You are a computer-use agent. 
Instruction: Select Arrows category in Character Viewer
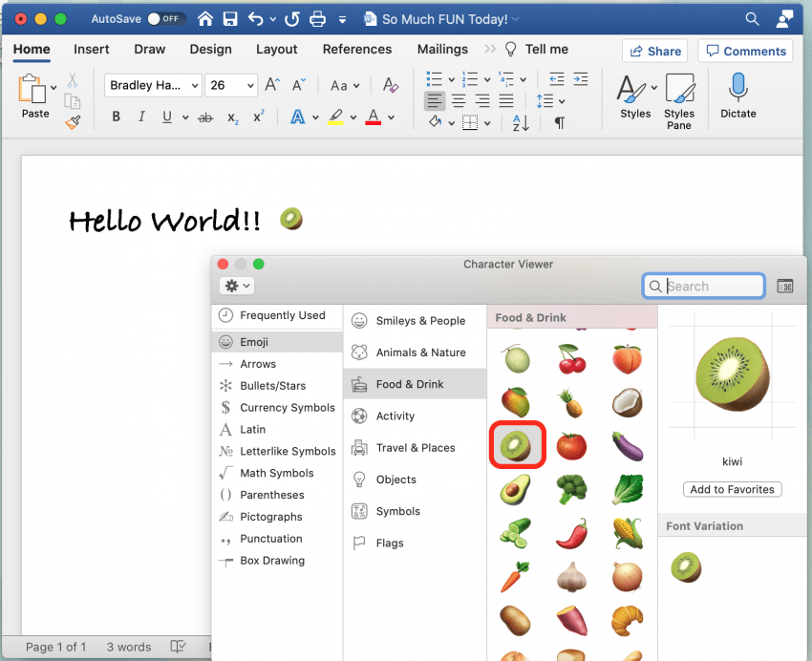tap(276, 364)
